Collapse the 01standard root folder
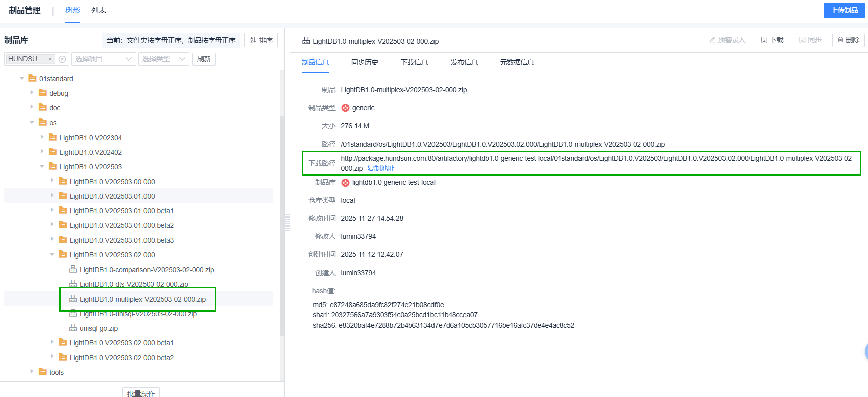The width and height of the screenshot is (868, 397). [22, 79]
